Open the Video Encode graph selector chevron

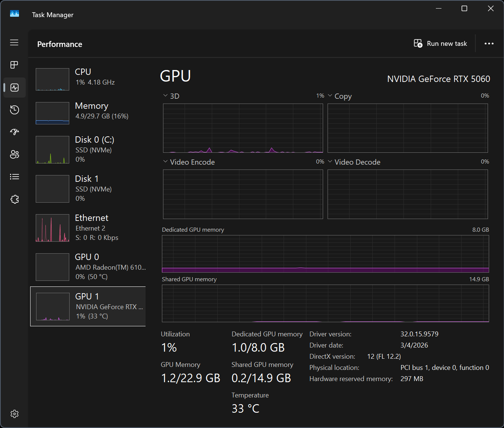pos(165,162)
